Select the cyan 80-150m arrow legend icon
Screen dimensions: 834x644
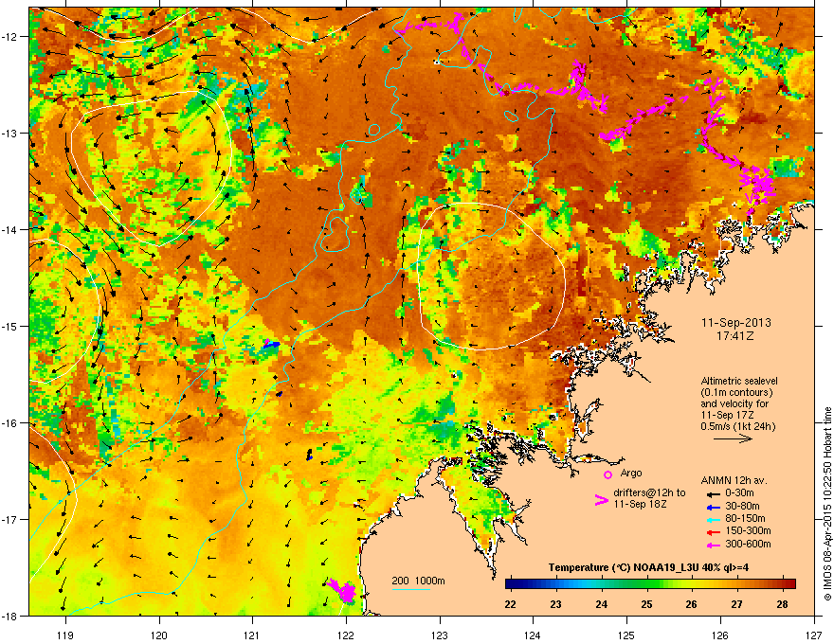713,519
